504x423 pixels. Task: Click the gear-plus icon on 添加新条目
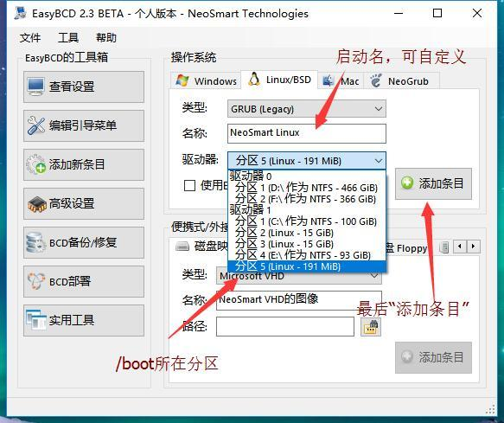point(36,164)
